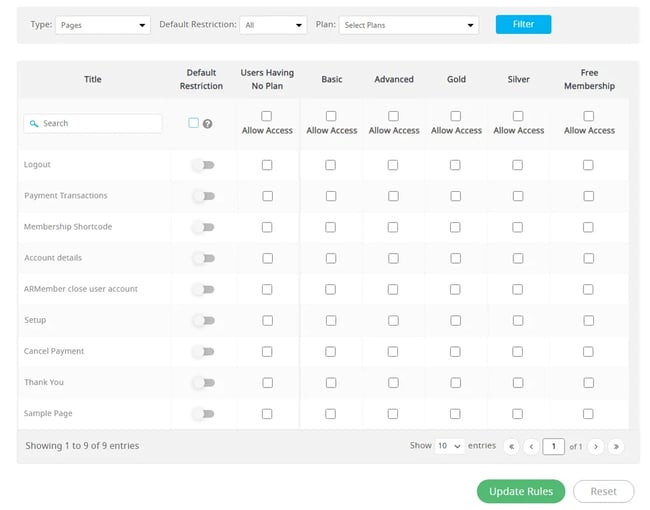Toggle default restriction for Thank You page

click(204, 383)
